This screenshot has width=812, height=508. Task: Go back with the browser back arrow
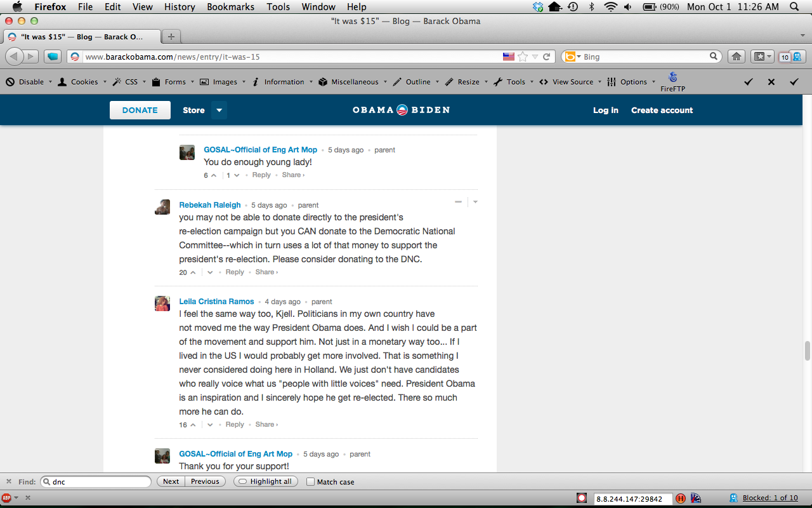coord(14,57)
